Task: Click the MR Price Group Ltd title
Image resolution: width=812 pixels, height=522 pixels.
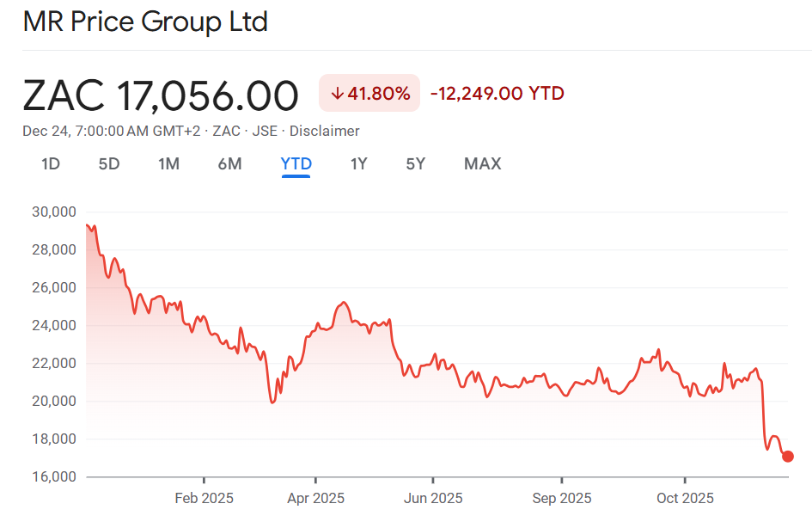Action: [145, 21]
